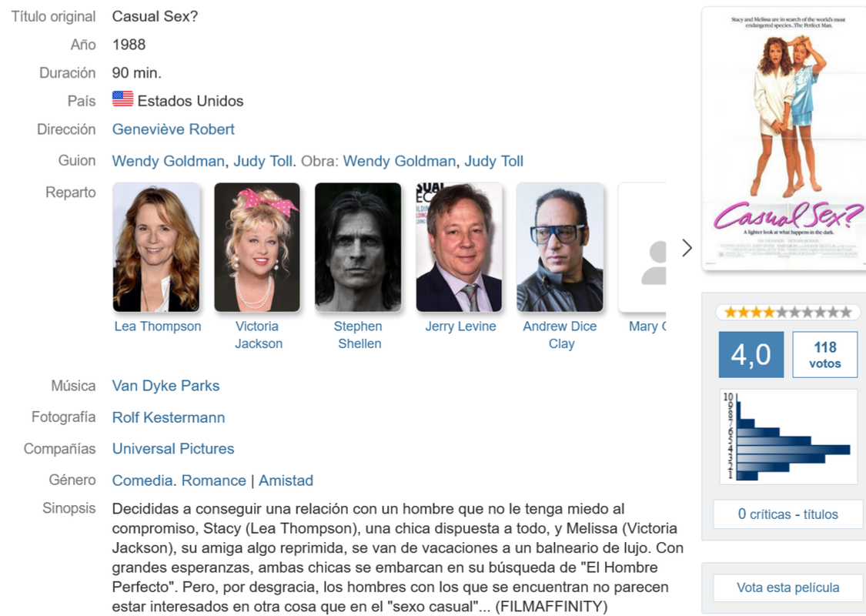The width and height of the screenshot is (866, 616).
Task: Open the 0 críticas - títulos button
Action: pos(787,514)
